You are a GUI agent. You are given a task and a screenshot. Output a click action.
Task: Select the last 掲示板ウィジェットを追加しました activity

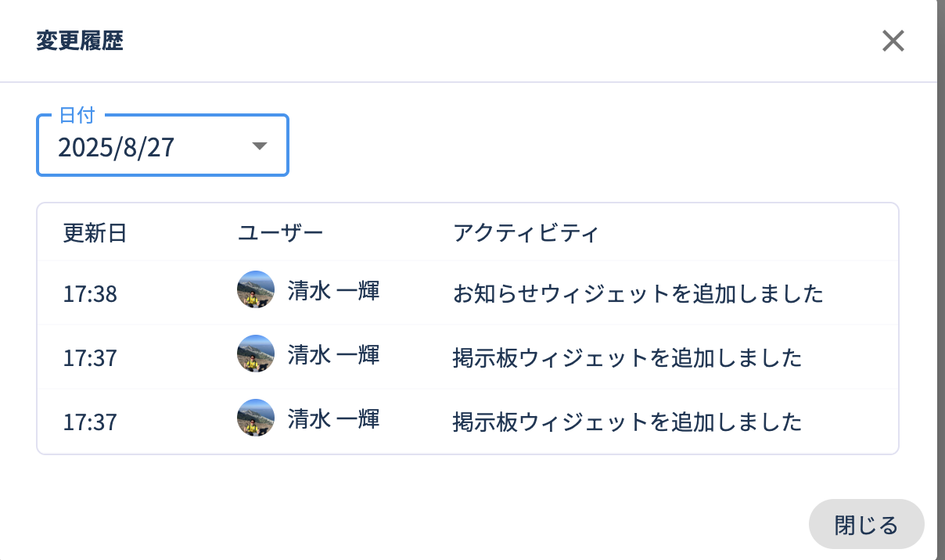[627, 422]
